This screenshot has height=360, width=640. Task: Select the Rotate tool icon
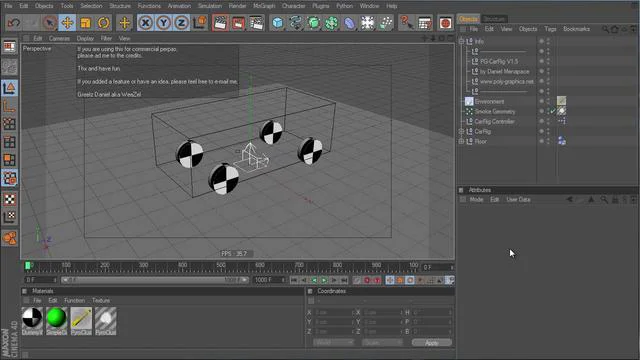point(104,23)
